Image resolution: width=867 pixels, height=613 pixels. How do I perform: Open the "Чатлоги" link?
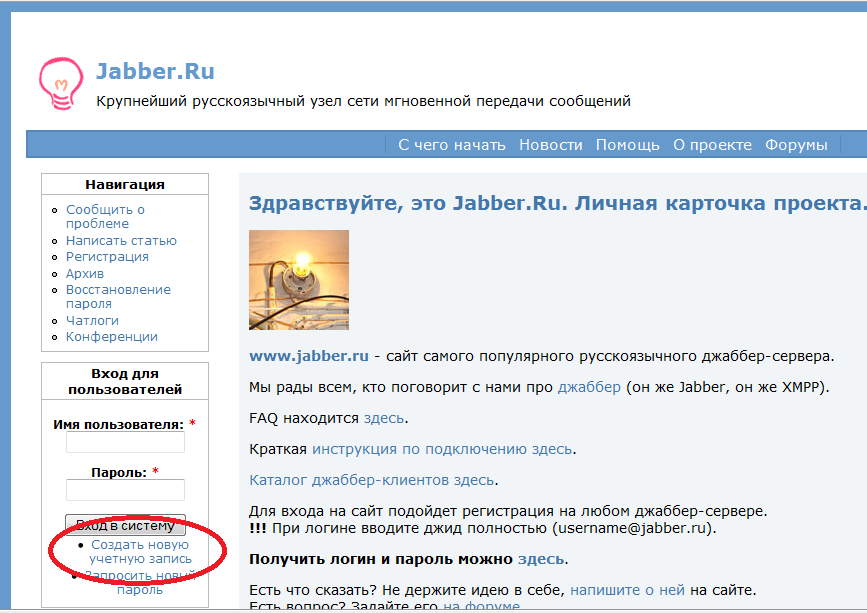pyautogui.click(x=92, y=321)
